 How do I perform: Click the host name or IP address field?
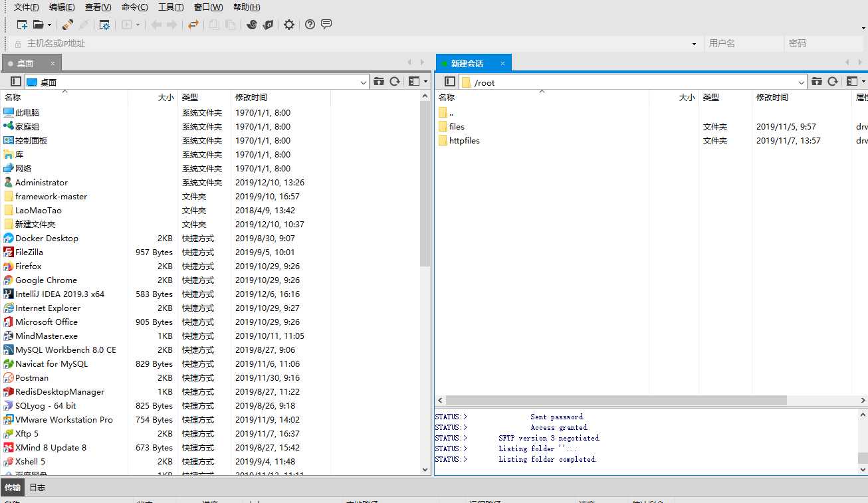pos(356,44)
